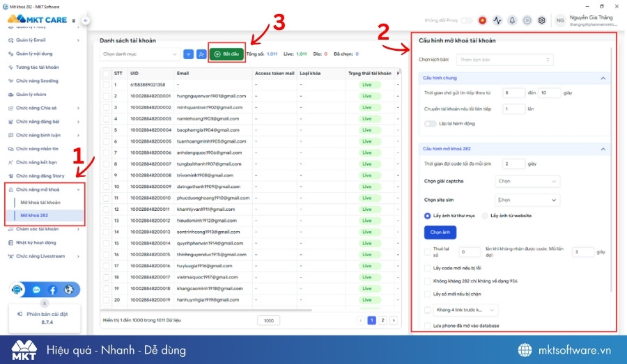Image resolution: width=627 pixels, height=364 pixels.
Task: Go to page 2 of account list
Action: pyautogui.click(x=382, y=320)
